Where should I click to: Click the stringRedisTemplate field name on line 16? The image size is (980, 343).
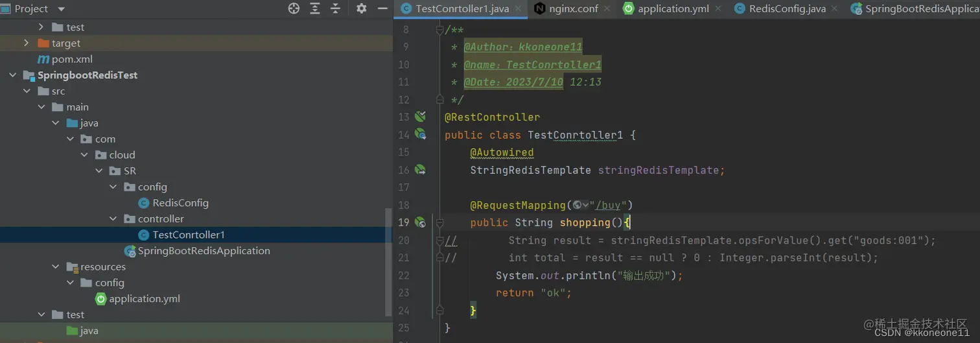(x=659, y=170)
